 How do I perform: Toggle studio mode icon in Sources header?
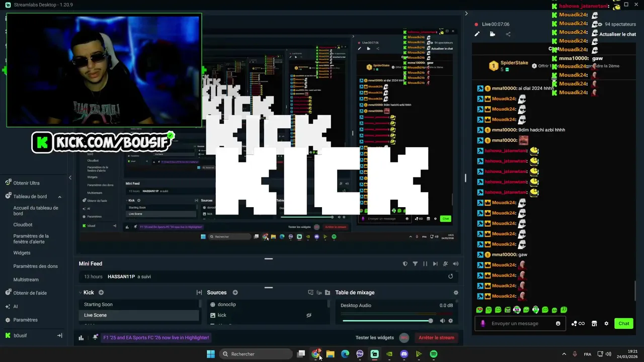click(x=310, y=293)
